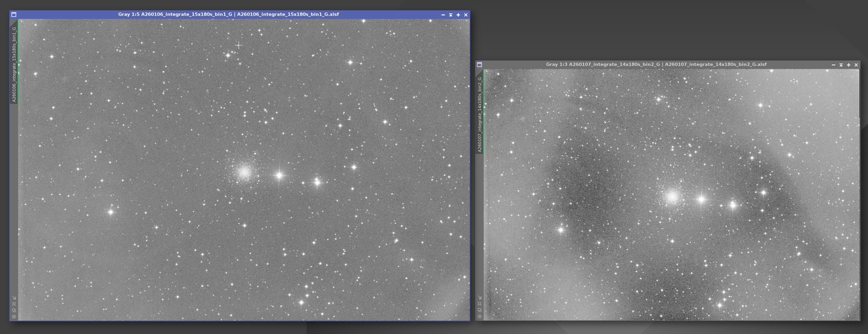868x334 pixels.
Task: Maximize the A260106 bin1 image window
Action: pos(458,14)
